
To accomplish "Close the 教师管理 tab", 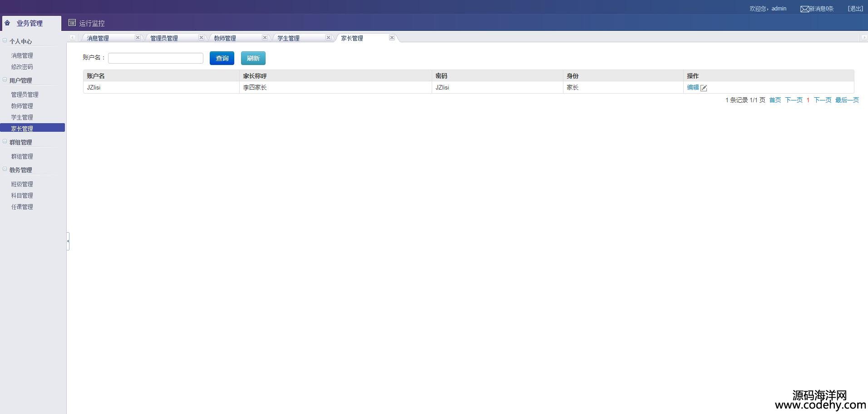I will click(x=265, y=38).
